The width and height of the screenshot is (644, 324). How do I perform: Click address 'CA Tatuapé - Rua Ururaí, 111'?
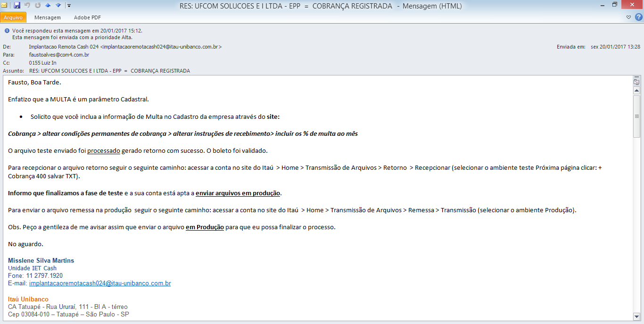pos(68,307)
